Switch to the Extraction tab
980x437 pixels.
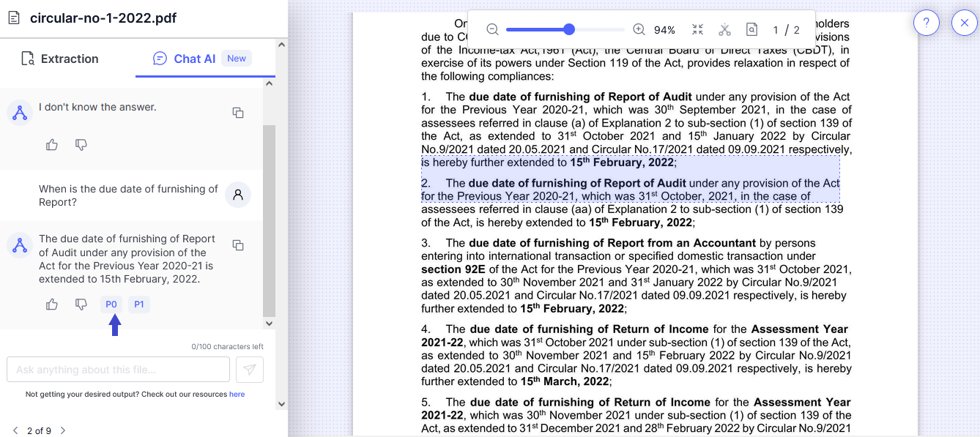coord(60,59)
